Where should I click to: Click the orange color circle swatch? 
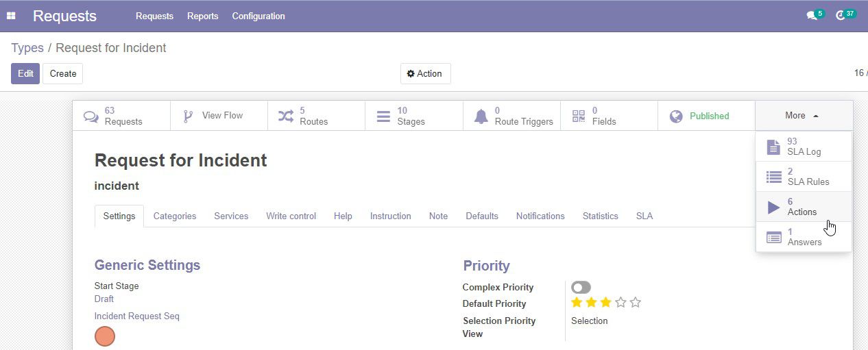[105, 336]
